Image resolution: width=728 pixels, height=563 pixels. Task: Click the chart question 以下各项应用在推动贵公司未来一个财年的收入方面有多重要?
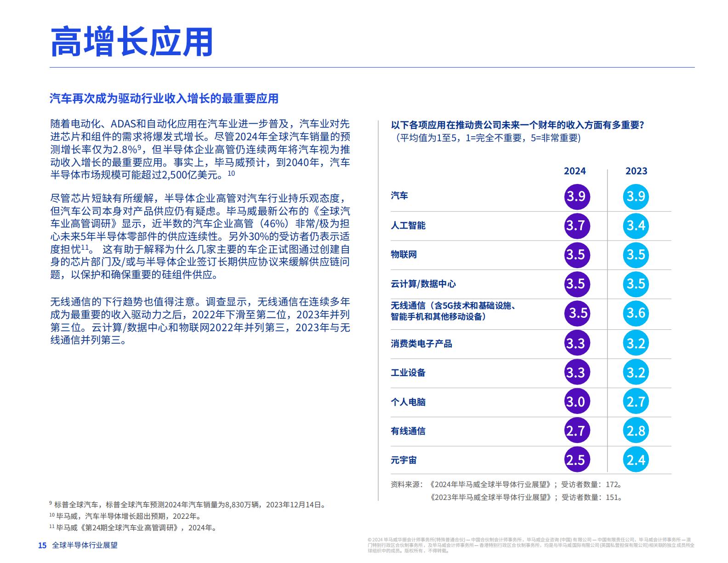(x=518, y=125)
